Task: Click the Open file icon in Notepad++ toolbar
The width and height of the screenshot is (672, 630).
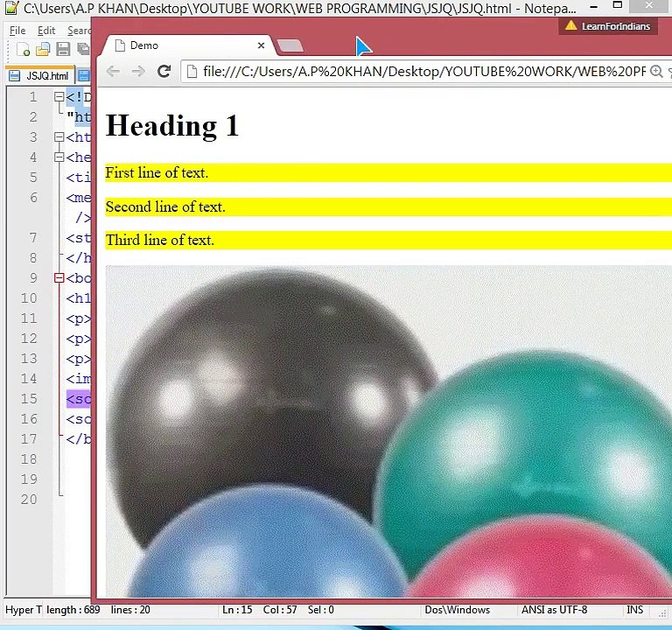Action: click(43, 49)
